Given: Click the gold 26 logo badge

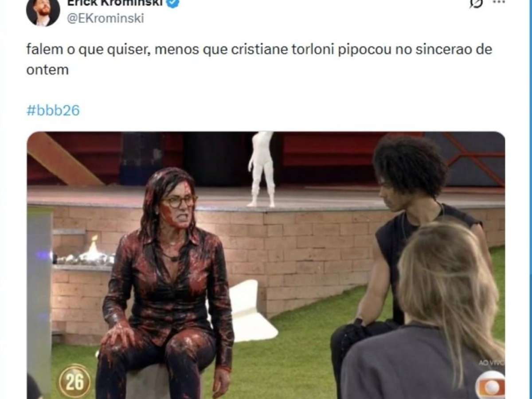Looking at the screenshot, I should click(x=74, y=381).
